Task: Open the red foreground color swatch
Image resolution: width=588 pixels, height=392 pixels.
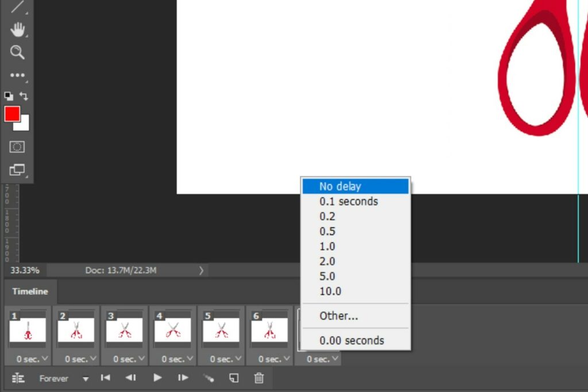Action: 12,113
